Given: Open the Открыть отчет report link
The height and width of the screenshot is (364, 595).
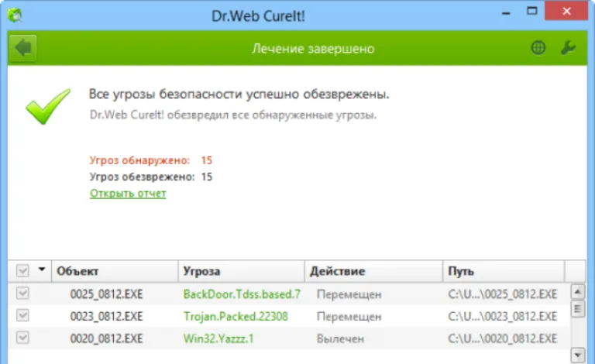Looking at the screenshot, I should [x=128, y=194].
